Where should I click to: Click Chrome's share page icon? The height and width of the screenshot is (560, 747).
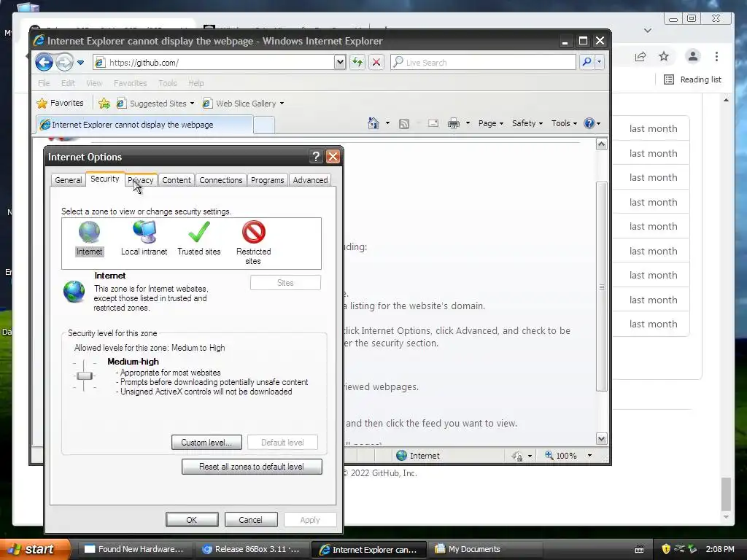click(x=640, y=57)
